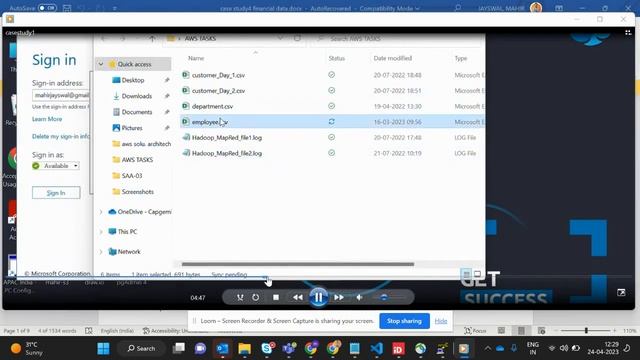Click the explorer horizontal scrollbar
The image size is (640, 360).
click(298, 264)
